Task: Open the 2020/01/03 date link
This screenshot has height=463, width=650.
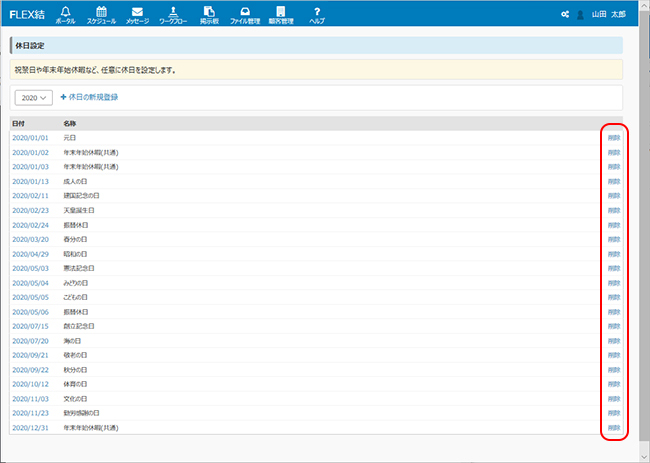Action: coord(30,167)
